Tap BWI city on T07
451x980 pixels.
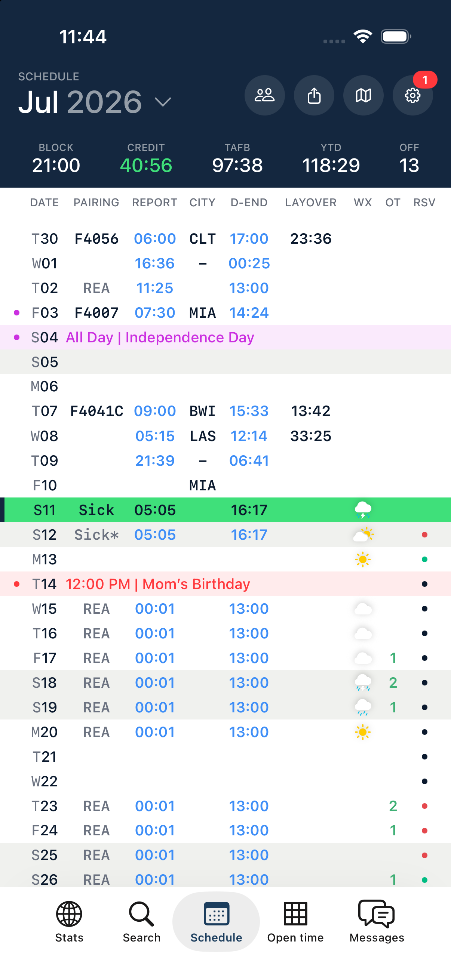click(x=202, y=411)
